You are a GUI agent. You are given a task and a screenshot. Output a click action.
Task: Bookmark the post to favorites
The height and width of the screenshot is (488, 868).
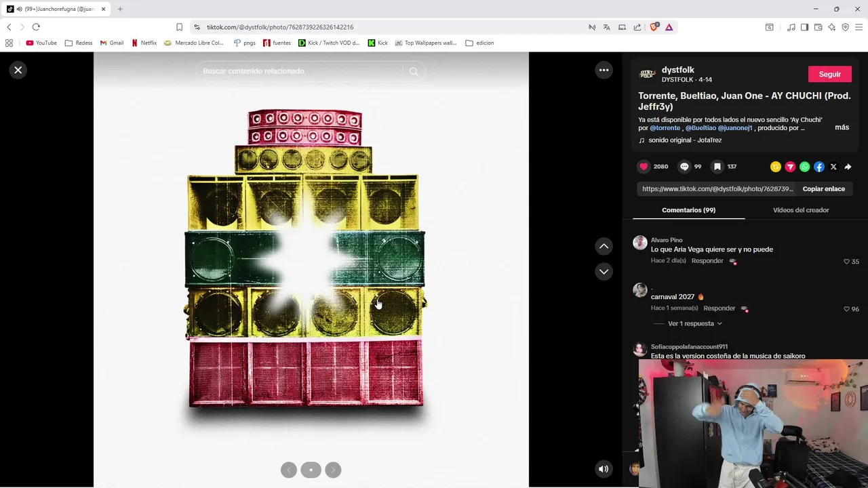(x=717, y=167)
